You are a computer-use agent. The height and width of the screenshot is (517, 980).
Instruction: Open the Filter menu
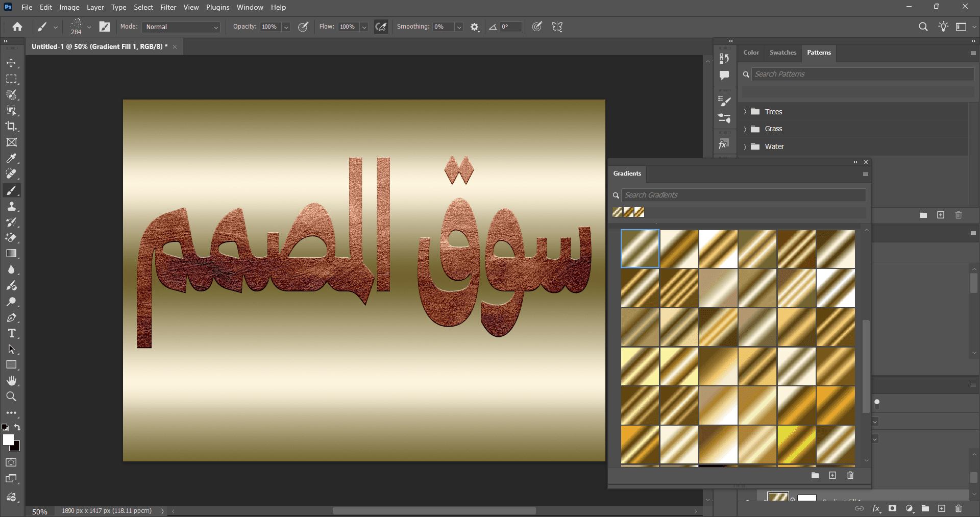[x=168, y=7]
